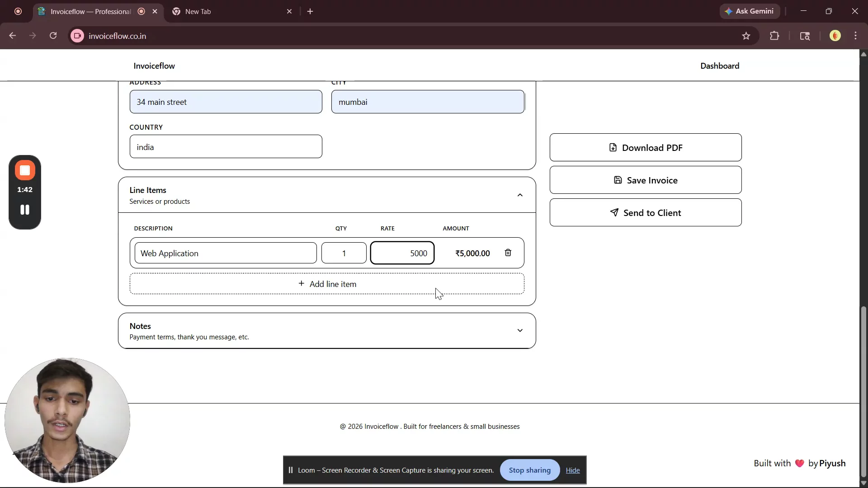Click the footer copyright text
Image resolution: width=868 pixels, height=488 pixels.
pos(429,427)
